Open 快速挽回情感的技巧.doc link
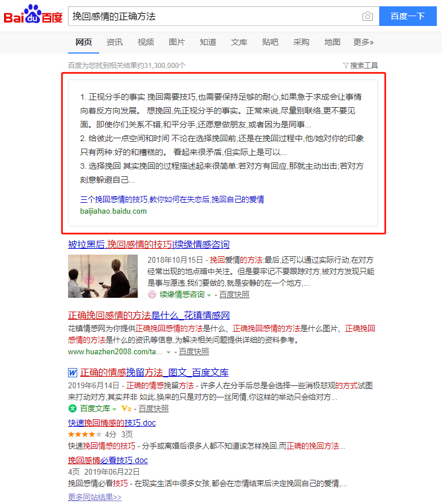This screenshot has height=504, width=442. coord(112,423)
